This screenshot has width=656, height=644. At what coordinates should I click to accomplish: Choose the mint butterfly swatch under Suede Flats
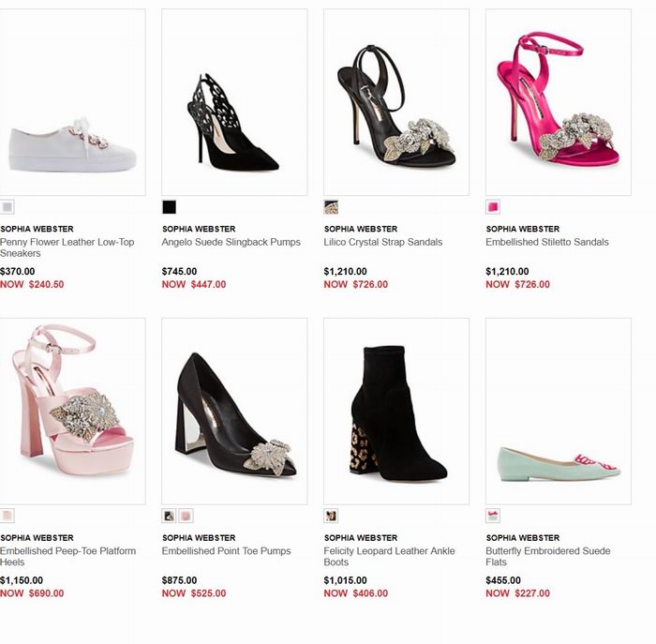point(493,516)
